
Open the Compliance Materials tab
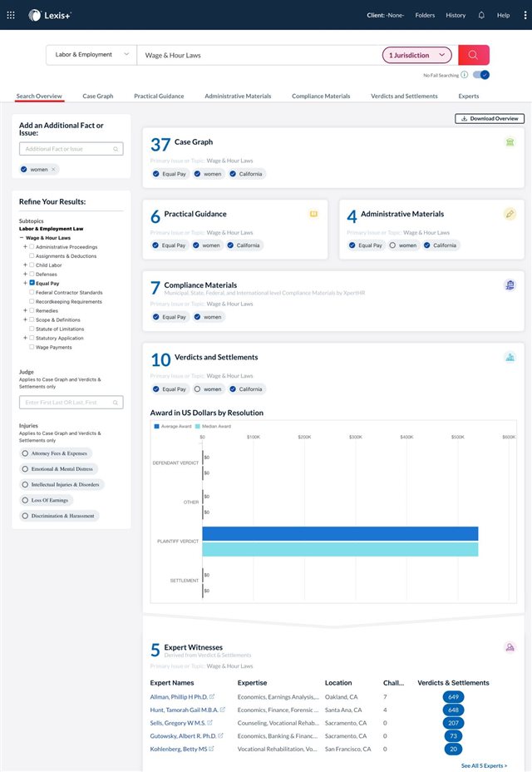(x=321, y=96)
